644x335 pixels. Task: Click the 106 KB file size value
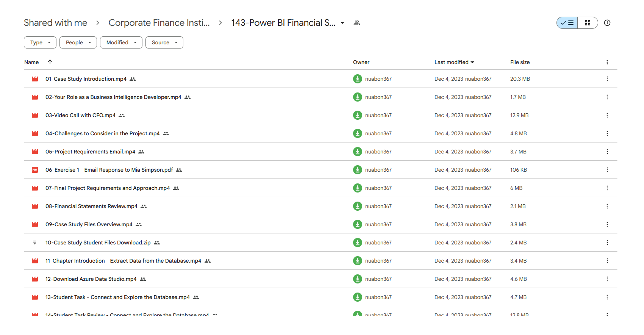(x=519, y=170)
